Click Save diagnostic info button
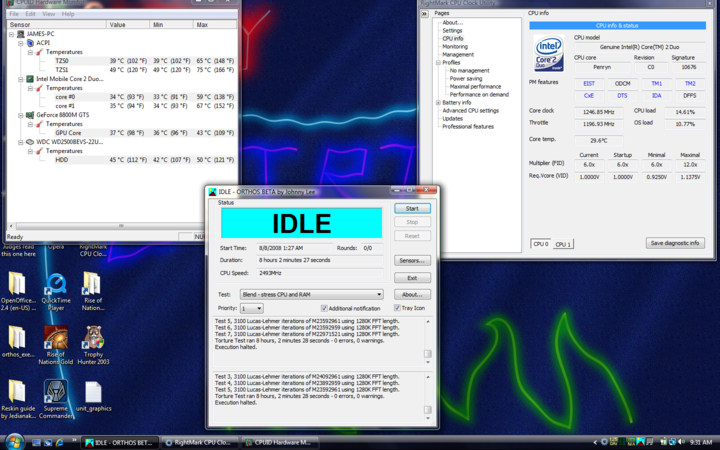This screenshot has height=450, width=720. (x=675, y=243)
